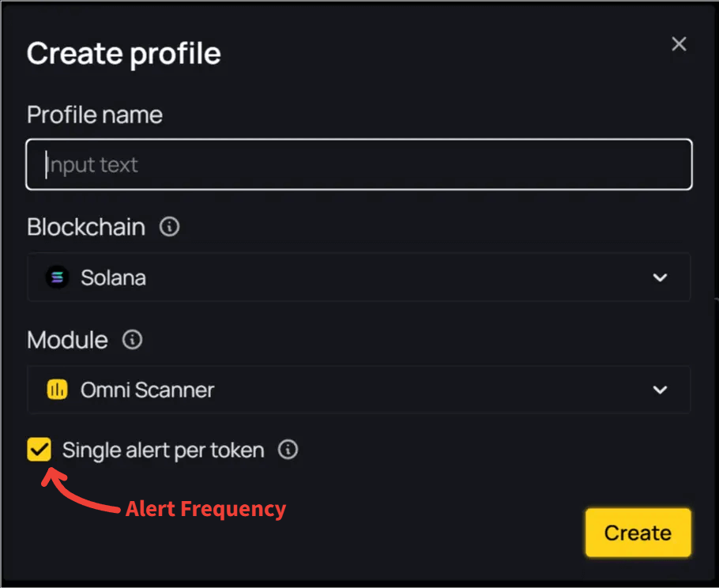Click the Single alert per token info icon
The width and height of the screenshot is (719, 588).
[x=288, y=450]
